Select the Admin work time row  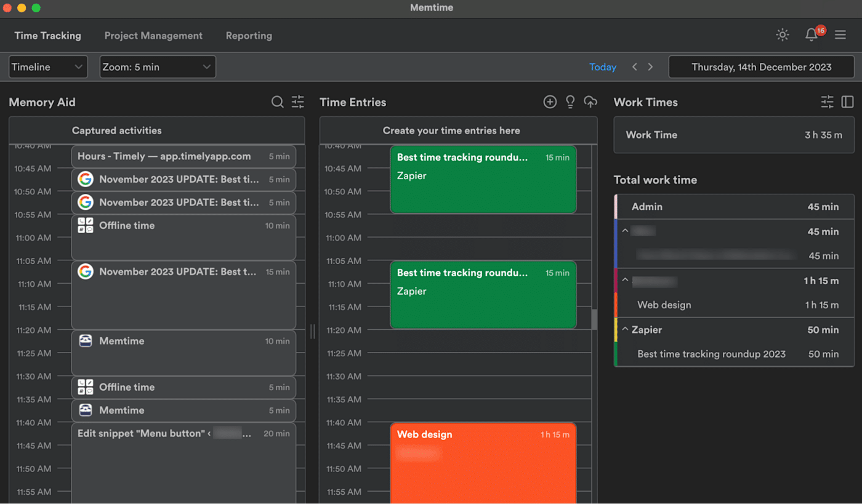pos(734,207)
